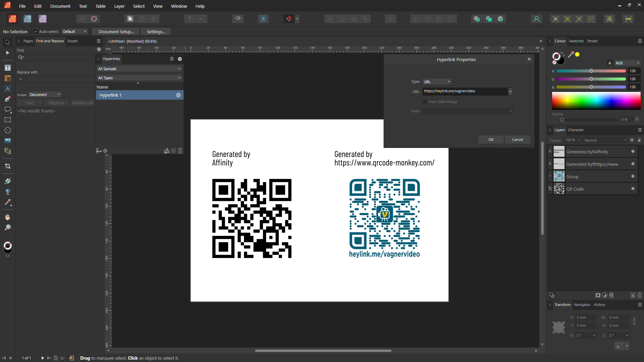Screen dimensions: 644x362
Task: Click the R red channel slider
Action: tap(591, 71)
